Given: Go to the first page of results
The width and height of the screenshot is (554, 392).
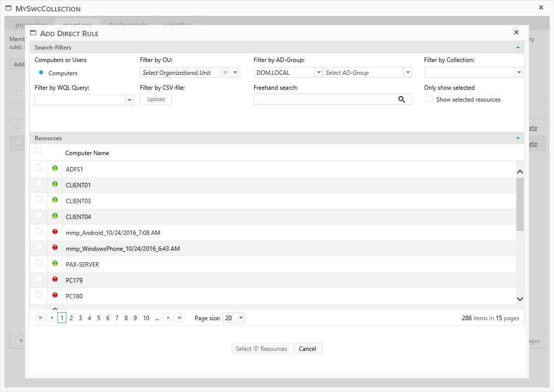Looking at the screenshot, I should coord(39,318).
